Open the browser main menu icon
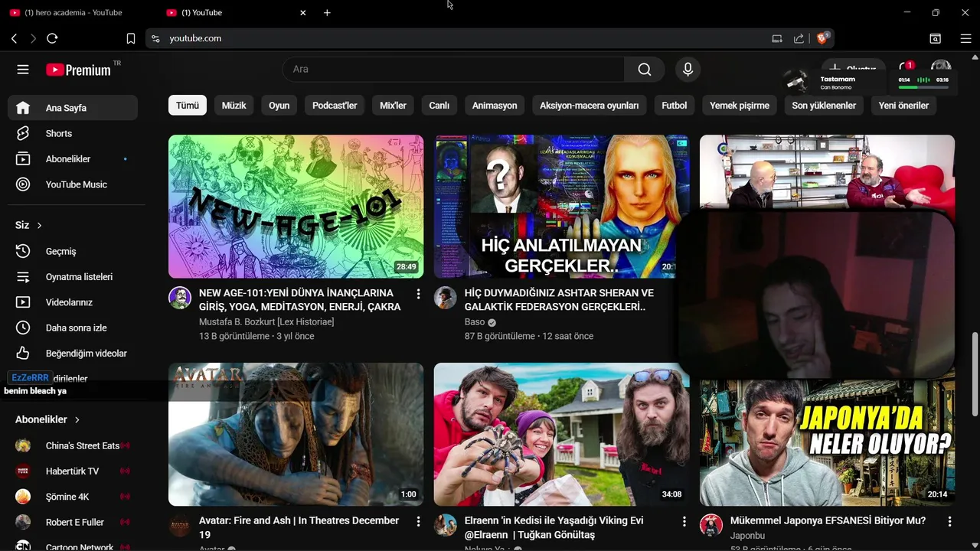This screenshot has width=980, height=551. click(x=965, y=38)
